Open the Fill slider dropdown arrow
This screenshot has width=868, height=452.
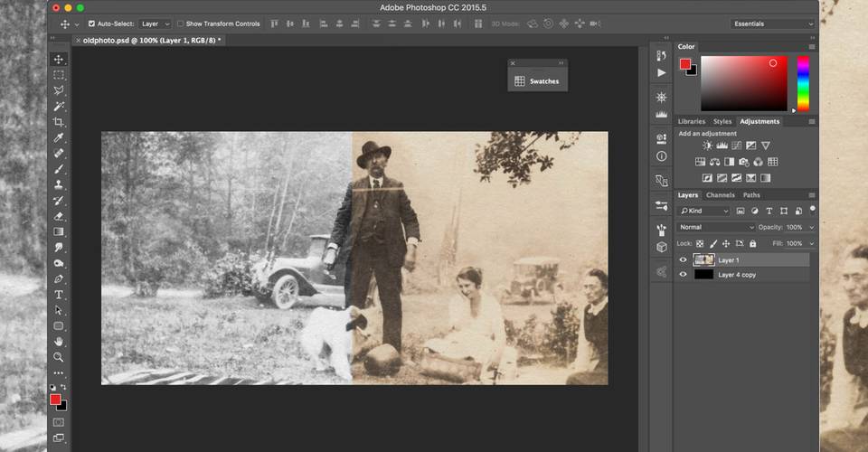[x=812, y=243]
